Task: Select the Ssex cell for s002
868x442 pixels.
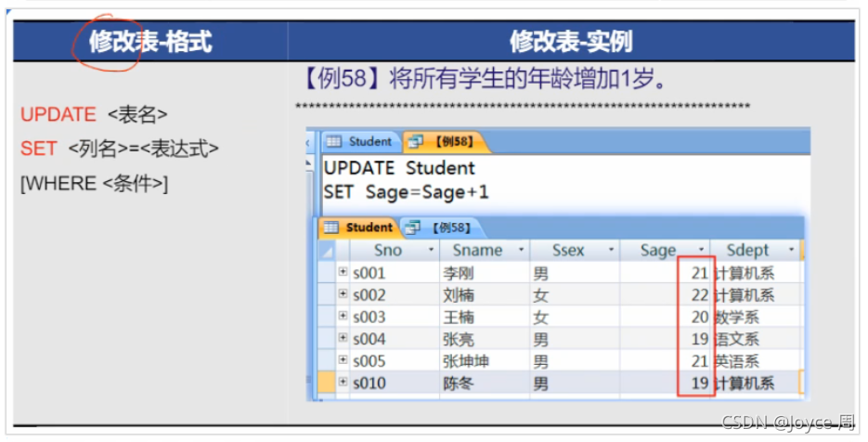Action: pos(576,295)
